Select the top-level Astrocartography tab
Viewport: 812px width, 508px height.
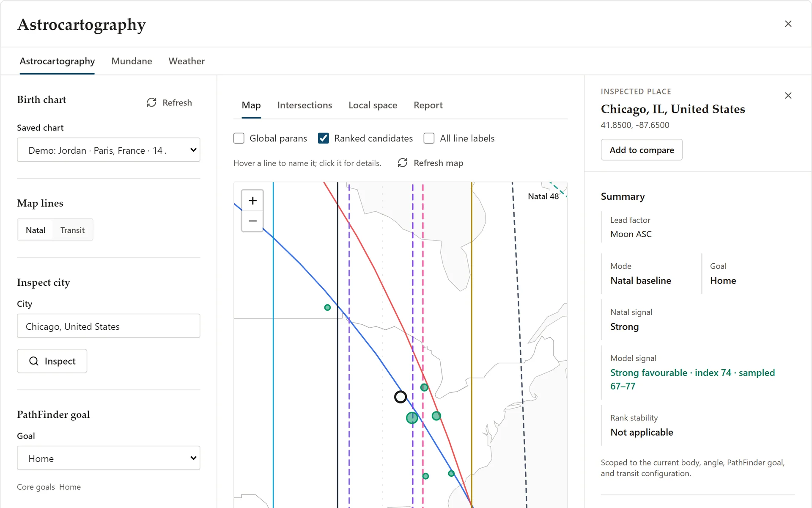tap(57, 61)
